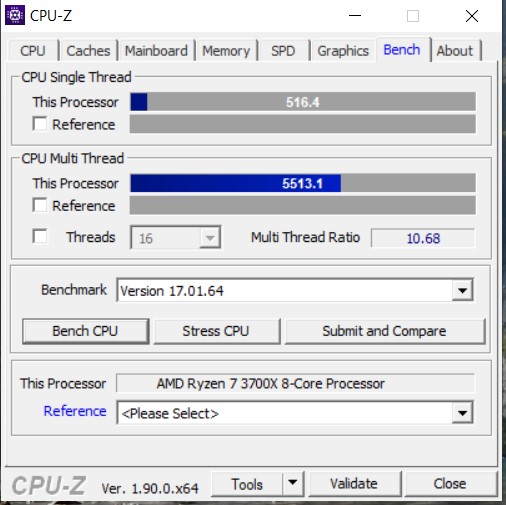The height and width of the screenshot is (505, 506).
Task: Click Submit and Compare button
Action: (x=384, y=331)
